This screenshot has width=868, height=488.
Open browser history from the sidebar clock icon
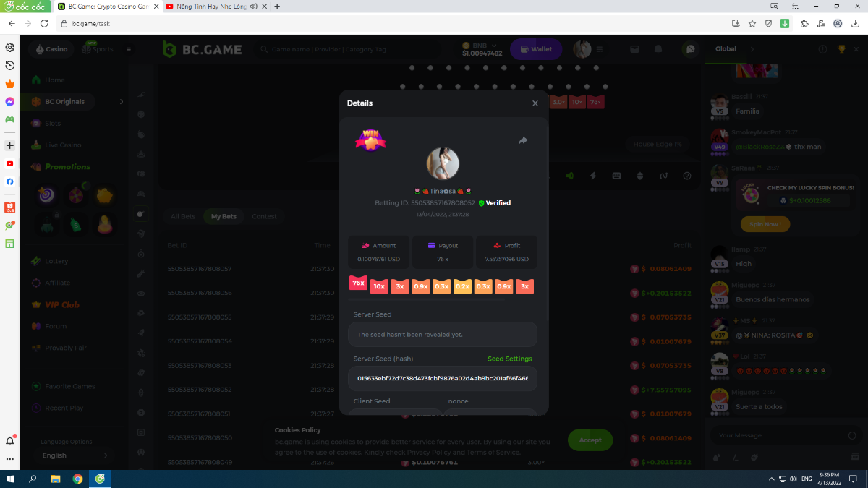(x=10, y=66)
